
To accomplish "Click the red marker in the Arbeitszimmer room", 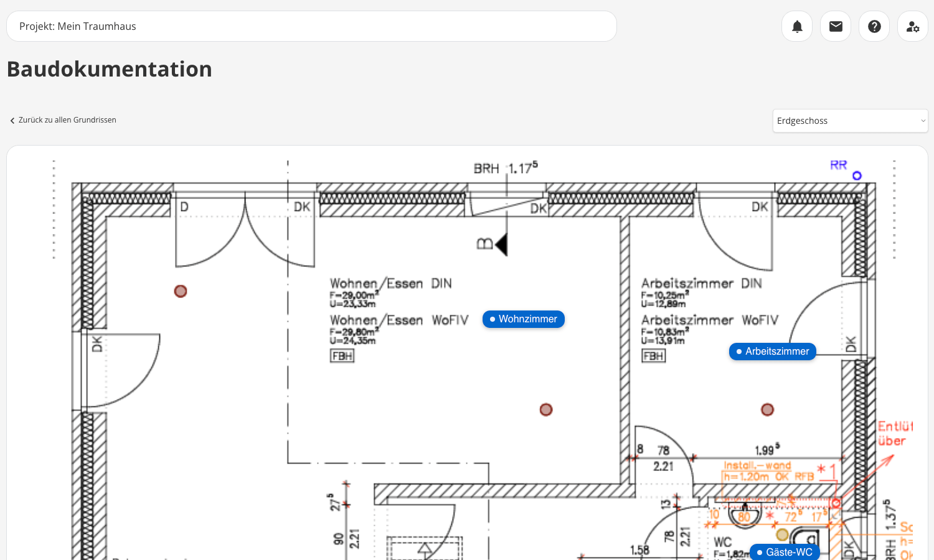I will (x=767, y=409).
